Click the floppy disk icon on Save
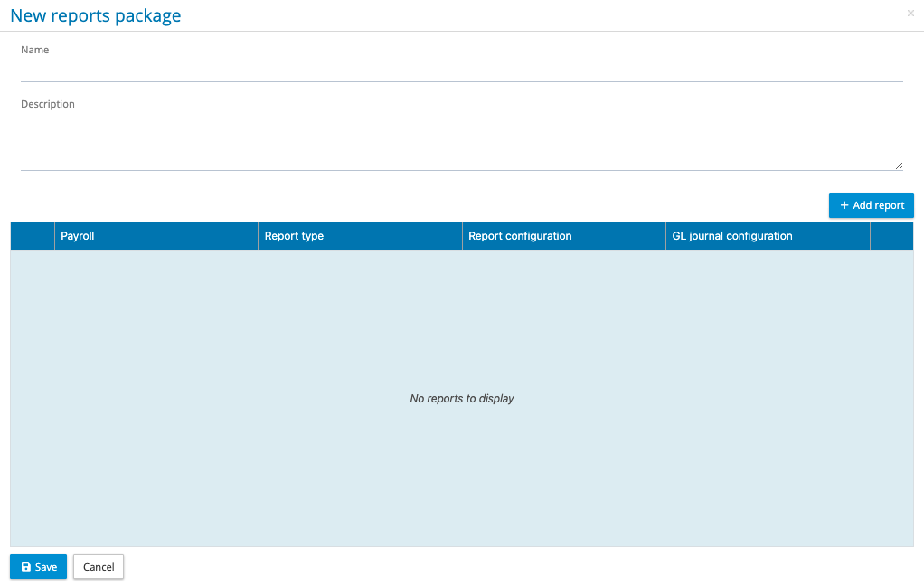This screenshot has width=924, height=586. [x=25, y=567]
